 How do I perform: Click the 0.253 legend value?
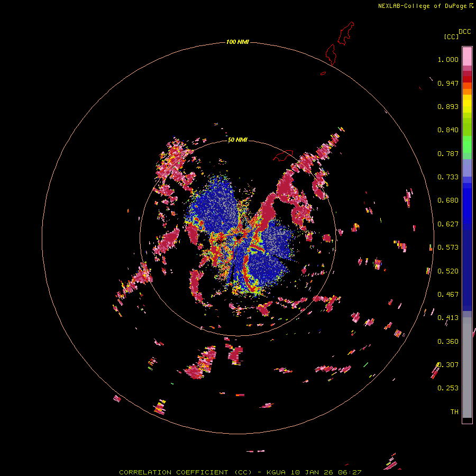[448, 388]
